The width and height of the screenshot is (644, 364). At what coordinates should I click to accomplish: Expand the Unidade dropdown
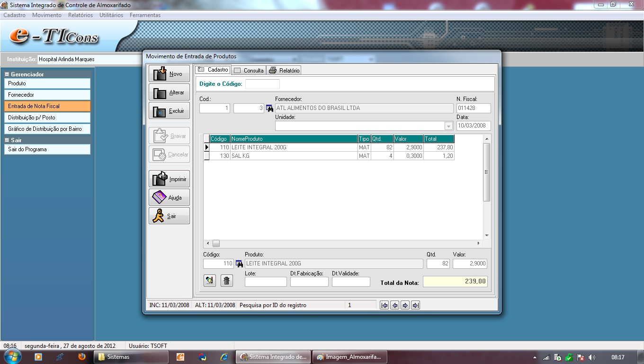(448, 126)
